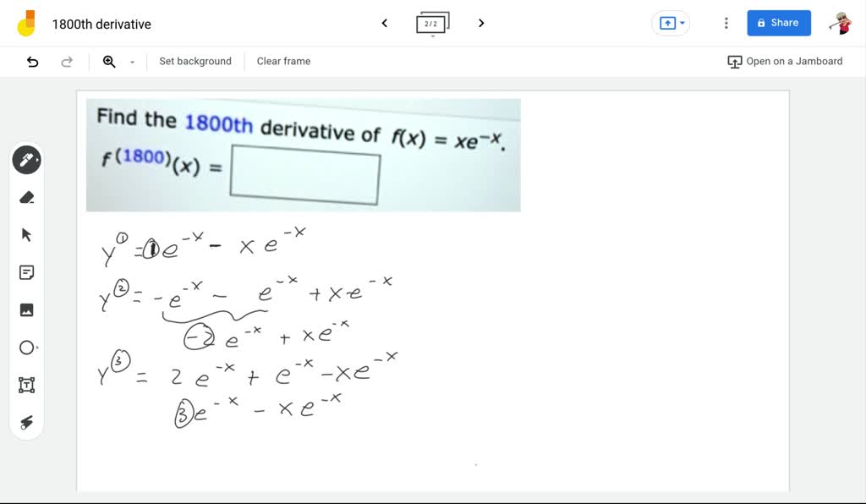The height and width of the screenshot is (504, 866).
Task: Expand the frame bar showing 2/2
Action: tap(432, 23)
